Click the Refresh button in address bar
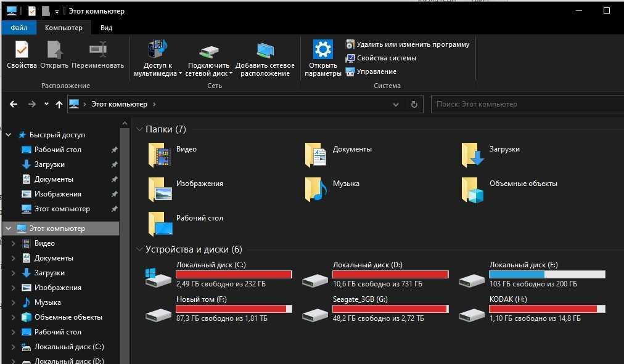Image resolution: width=624 pixels, height=364 pixels. point(414,105)
